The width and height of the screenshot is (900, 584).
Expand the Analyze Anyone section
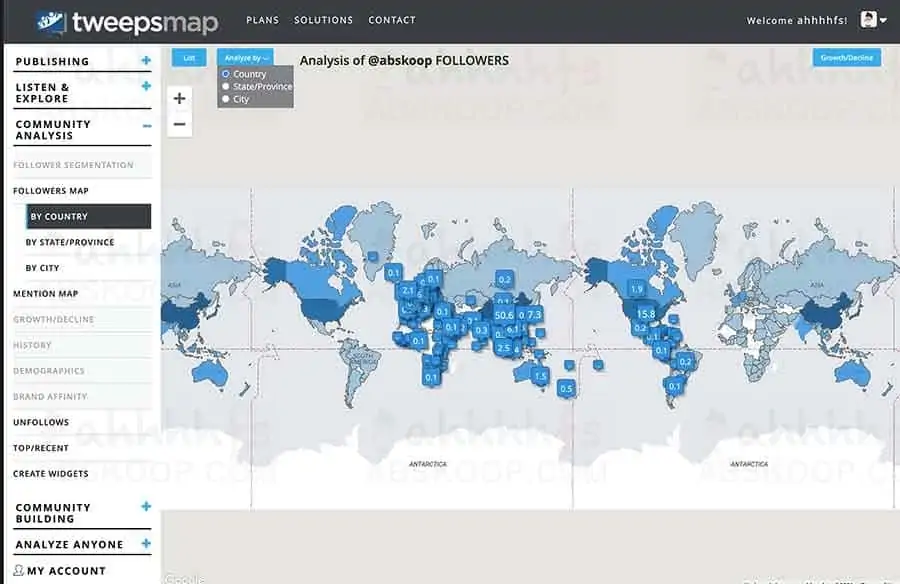(146, 544)
